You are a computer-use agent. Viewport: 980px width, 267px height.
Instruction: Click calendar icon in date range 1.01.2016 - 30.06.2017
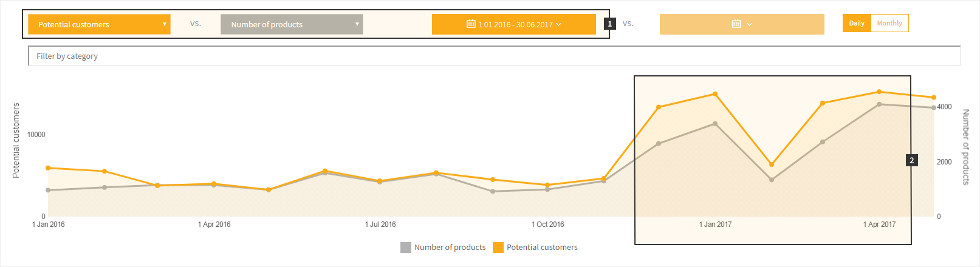[471, 24]
